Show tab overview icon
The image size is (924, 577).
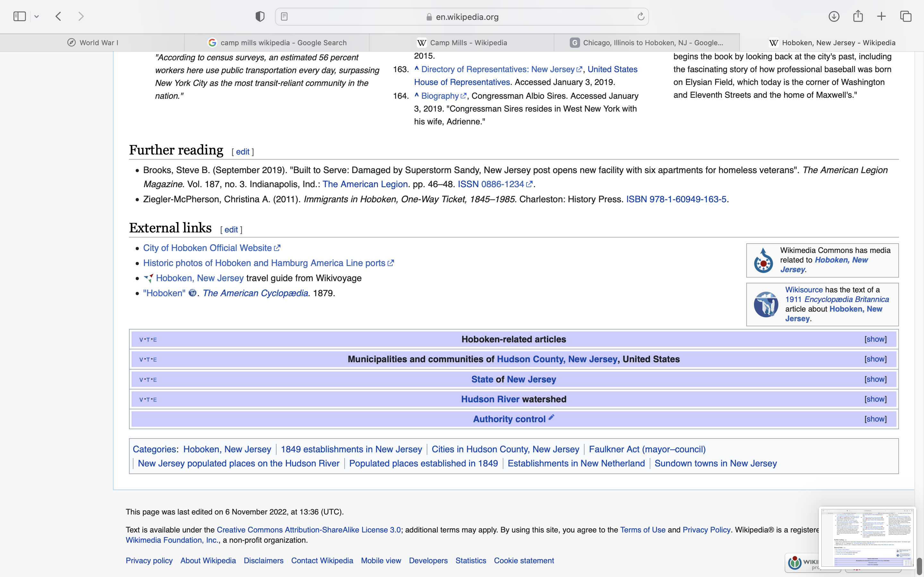click(906, 16)
